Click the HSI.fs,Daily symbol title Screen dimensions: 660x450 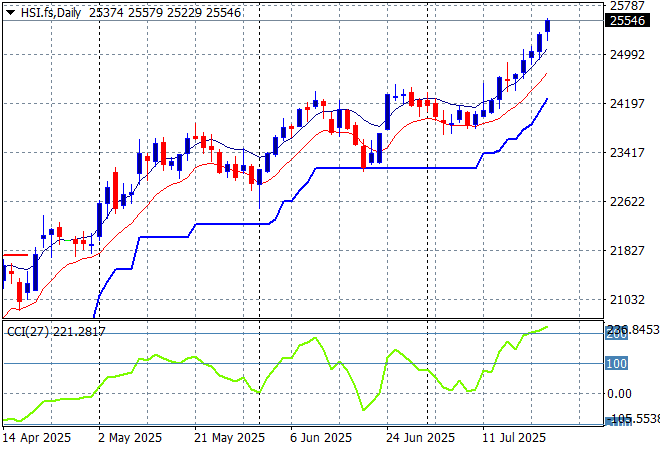point(51,13)
